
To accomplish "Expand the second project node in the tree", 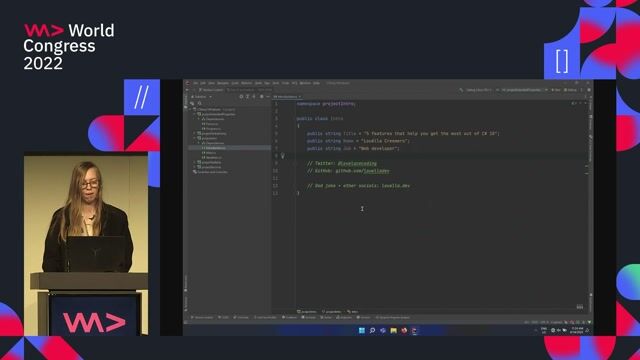I will pos(194,133).
